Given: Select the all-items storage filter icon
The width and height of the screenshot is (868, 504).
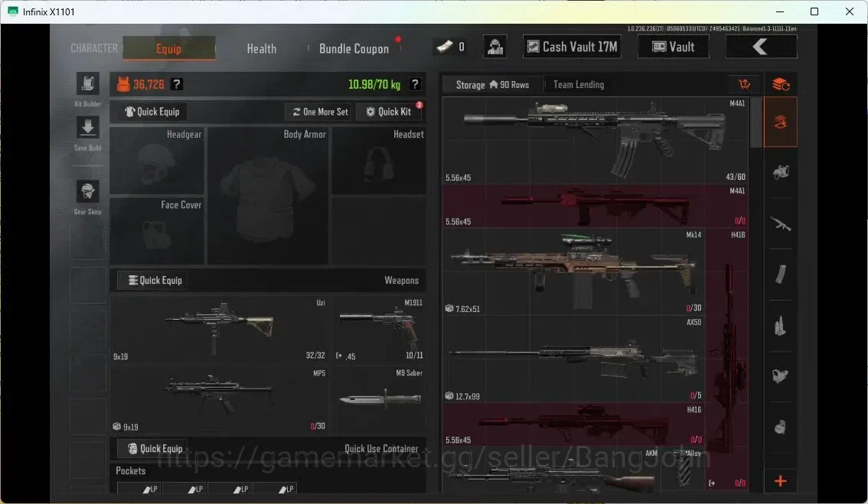Looking at the screenshot, I should coord(781,122).
